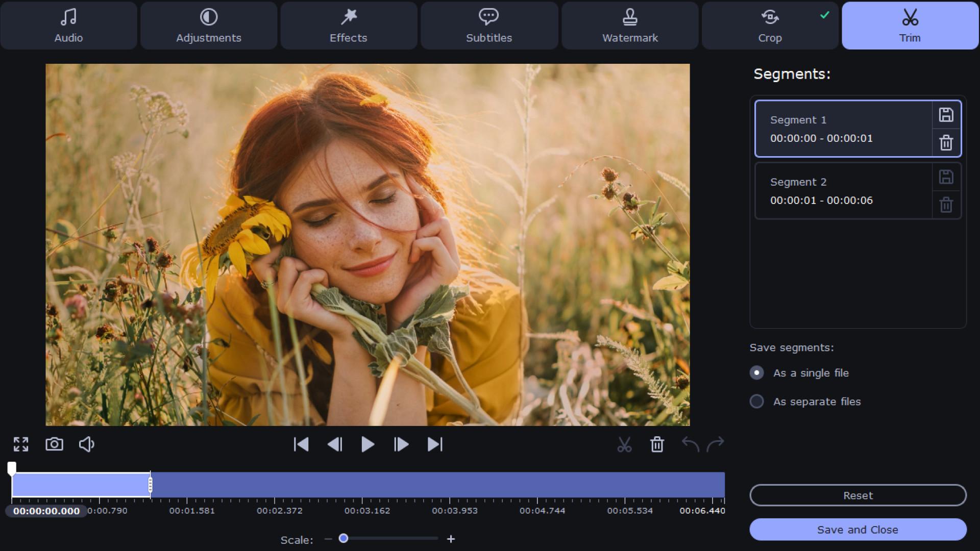980x551 pixels.
Task: Select the 'As a single file' radio button
Action: pos(757,372)
